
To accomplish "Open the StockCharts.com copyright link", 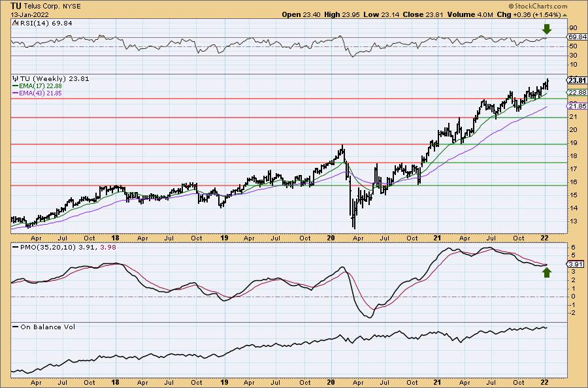I will click(x=538, y=7).
